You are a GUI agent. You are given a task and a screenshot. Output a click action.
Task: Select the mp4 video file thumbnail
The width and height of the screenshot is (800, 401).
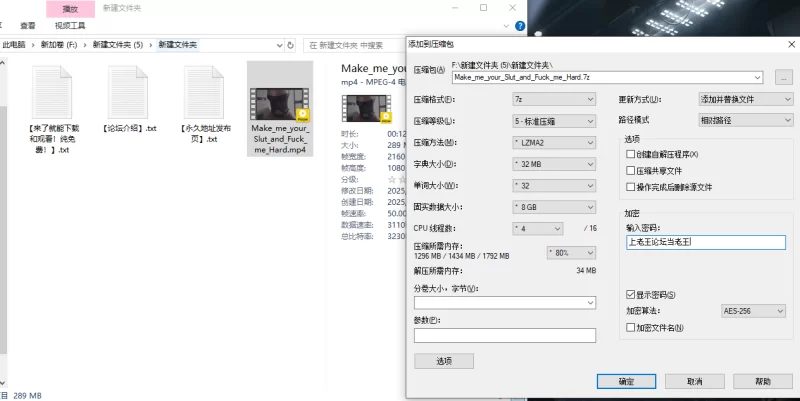tap(280, 105)
